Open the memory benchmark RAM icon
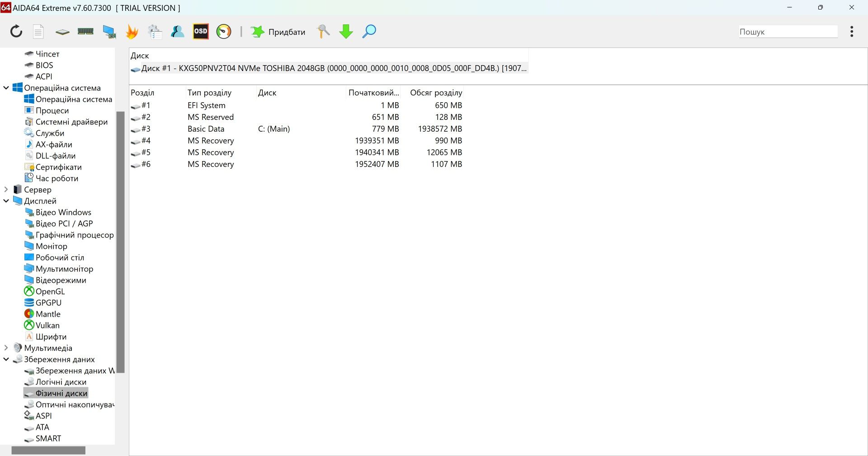The width and height of the screenshot is (868, 456). 85,31
